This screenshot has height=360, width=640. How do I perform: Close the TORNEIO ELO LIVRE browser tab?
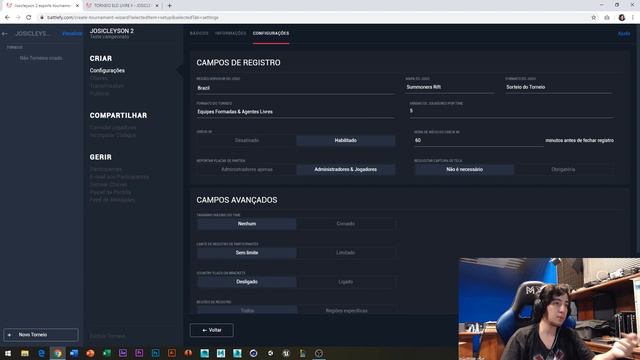tap(157, 6)
